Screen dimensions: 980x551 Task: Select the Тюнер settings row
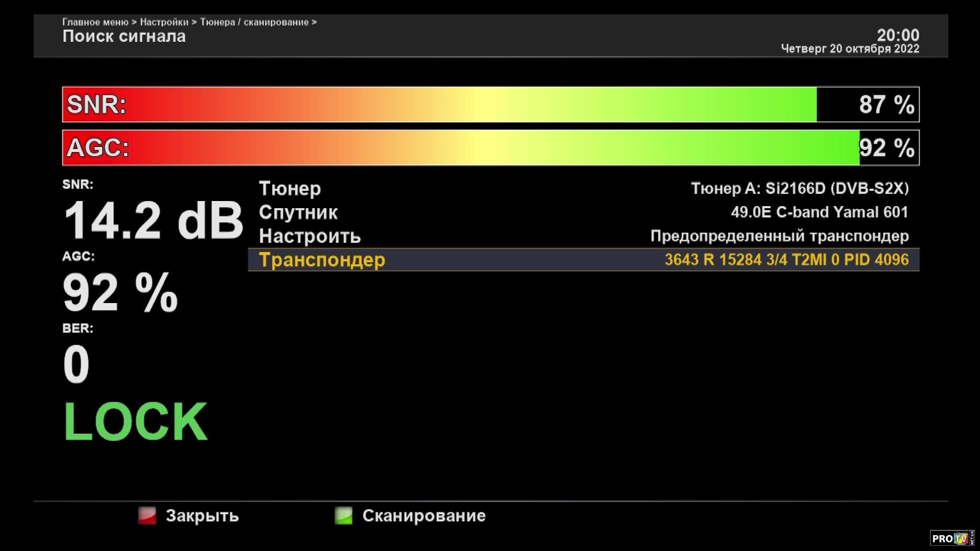pos(290,189)
